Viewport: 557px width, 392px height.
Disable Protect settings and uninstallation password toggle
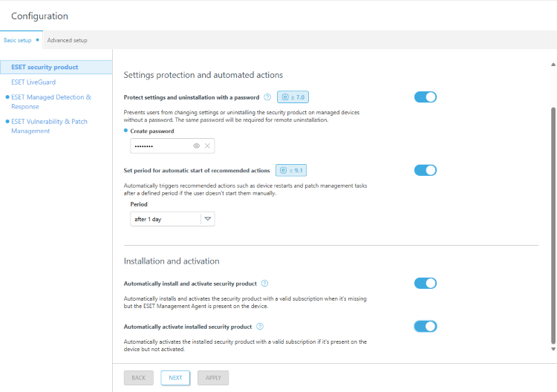point(426,97)
